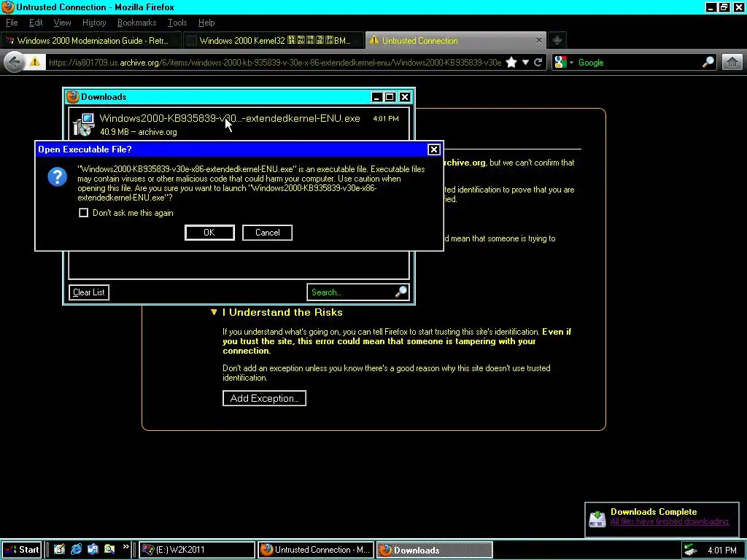Click the installer icon of the downloaded file

84,124
